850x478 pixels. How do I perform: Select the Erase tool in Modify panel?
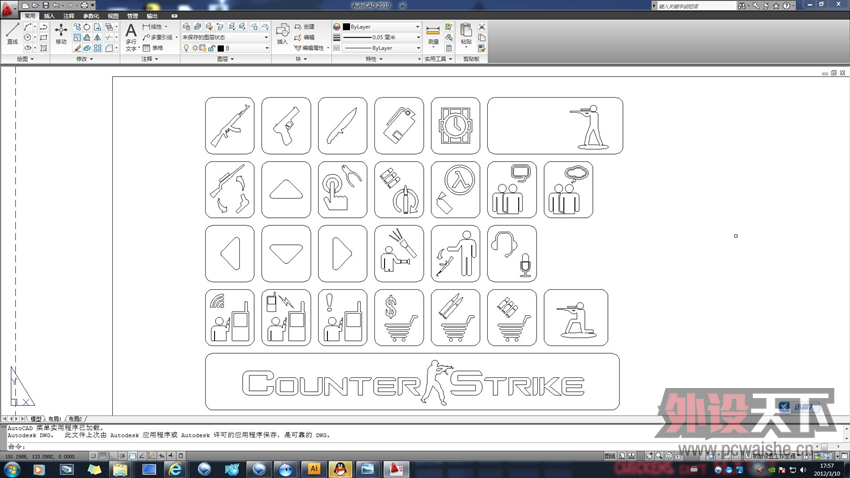point(78,48)
